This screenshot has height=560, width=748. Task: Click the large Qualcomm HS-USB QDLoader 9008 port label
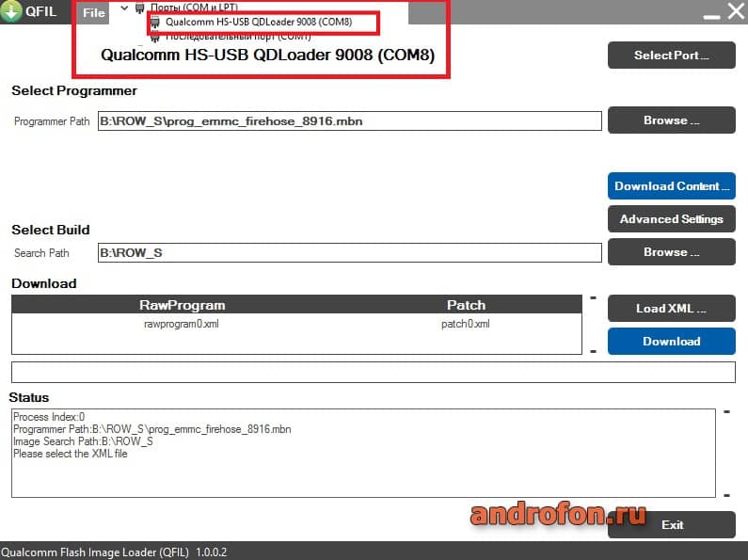tap(267, 55)
